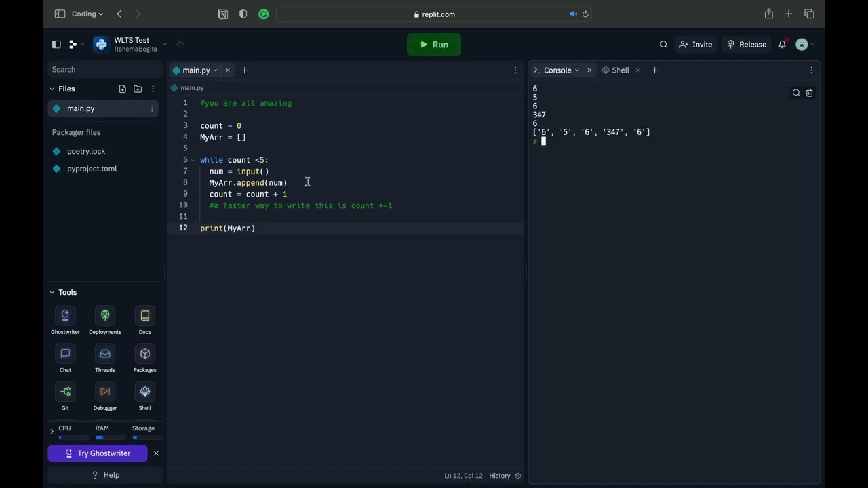Go back in browser history

click(x=119, y=14)
